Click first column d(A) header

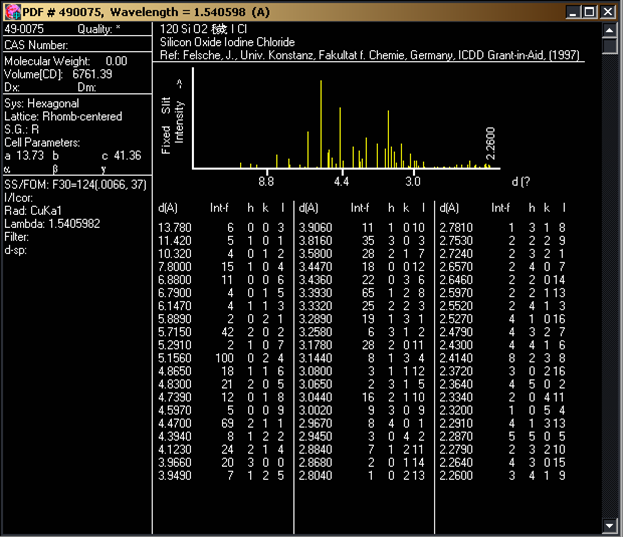coord(168,208)
